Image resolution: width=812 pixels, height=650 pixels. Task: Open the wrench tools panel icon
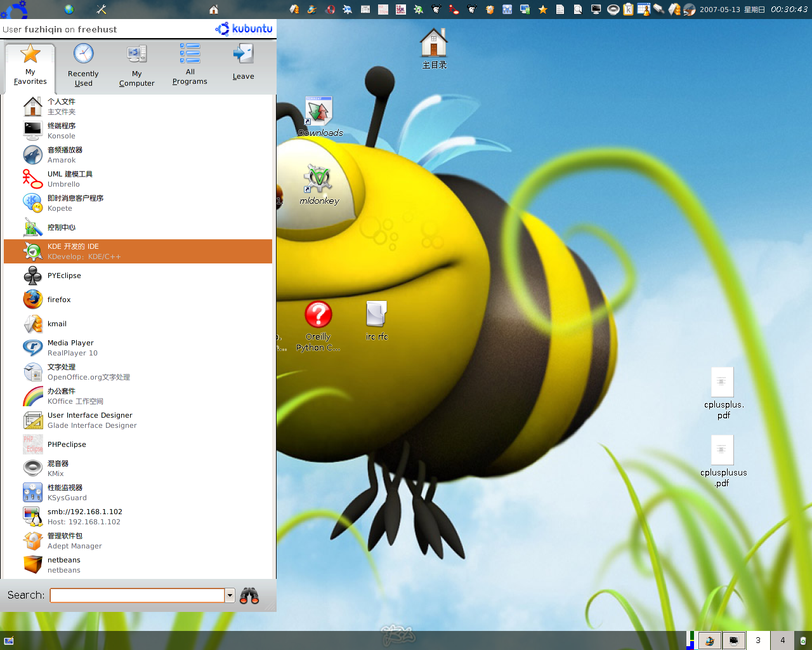(101, 10)
